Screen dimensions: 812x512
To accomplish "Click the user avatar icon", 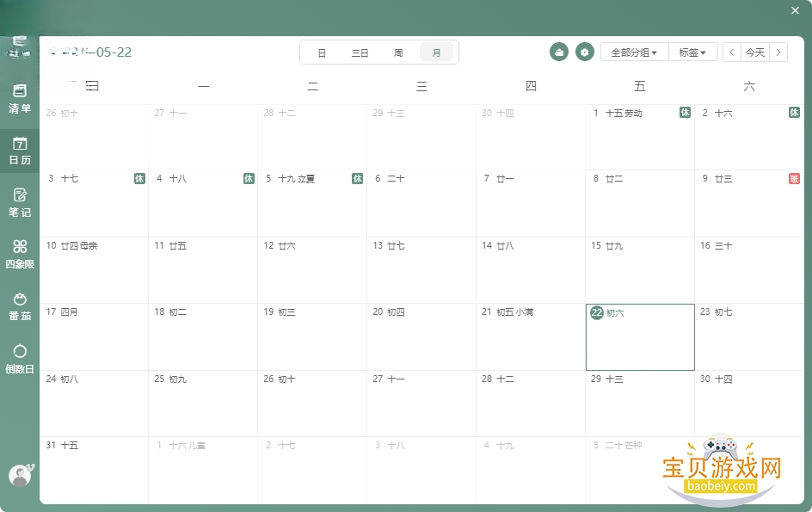I will click(21, 475).
